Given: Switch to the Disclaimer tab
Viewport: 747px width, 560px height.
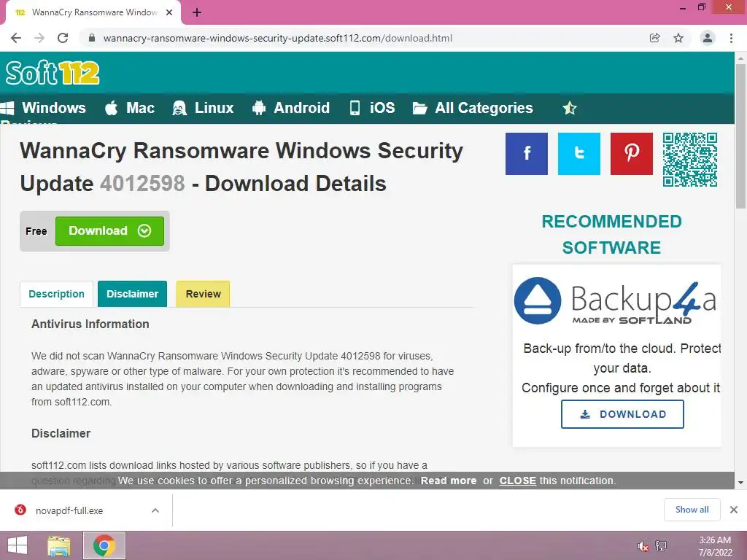Looking at the screenshot, I should click(133, 294).
